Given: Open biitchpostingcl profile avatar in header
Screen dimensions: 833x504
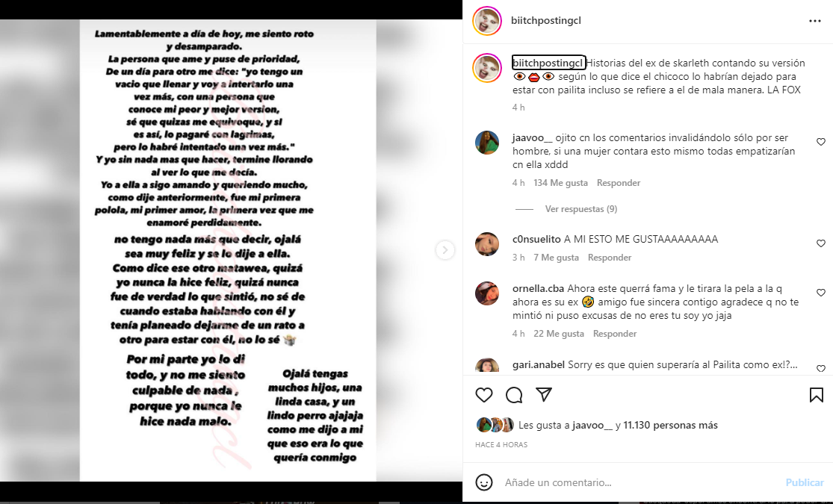Looking at the screenshot, I should (487, 21).
